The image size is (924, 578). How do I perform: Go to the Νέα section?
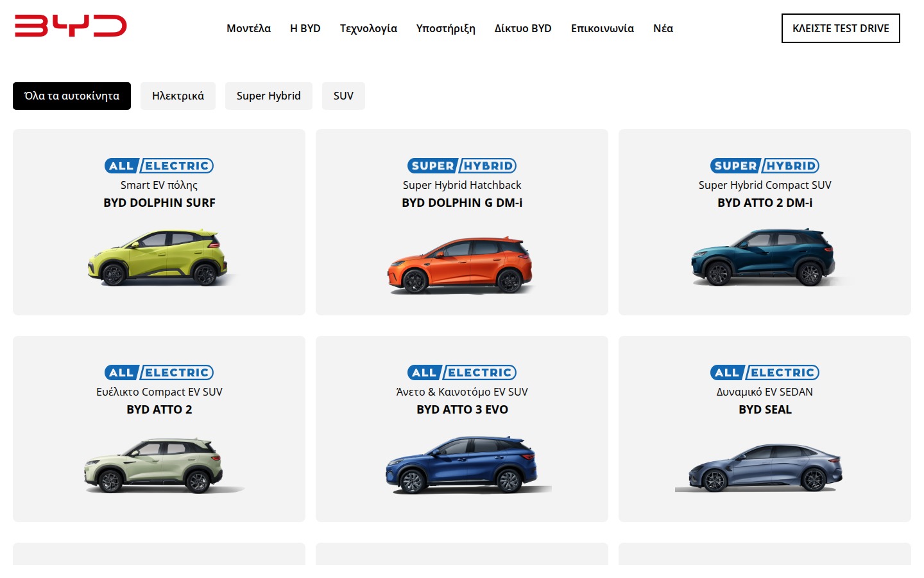[x=663, y=28]
